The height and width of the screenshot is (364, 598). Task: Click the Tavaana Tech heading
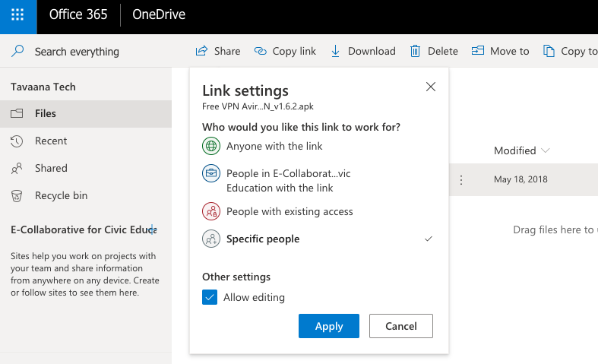43,87
